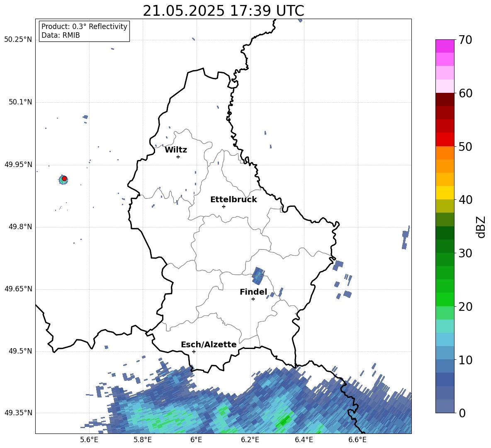The width and height of the screenshot is (491, 448).
Task: Select the Ettelbruck station label
Action: point(233,200)
